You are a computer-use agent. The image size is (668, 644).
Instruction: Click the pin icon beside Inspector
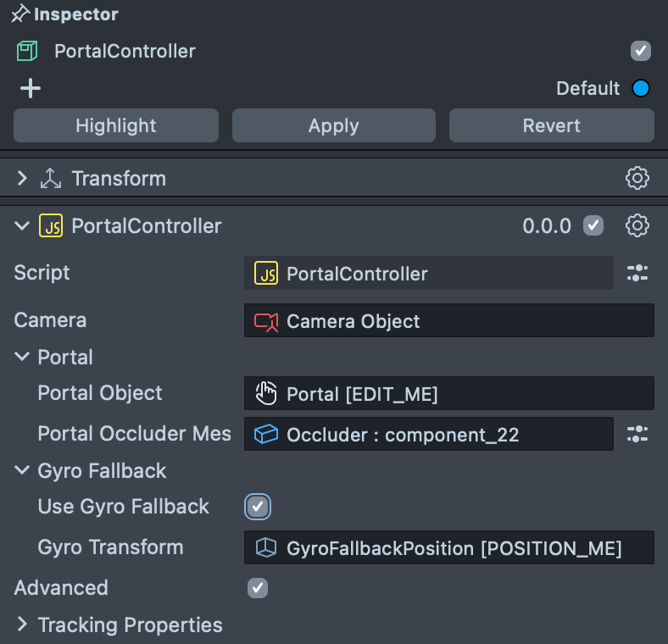coord(19,15)
